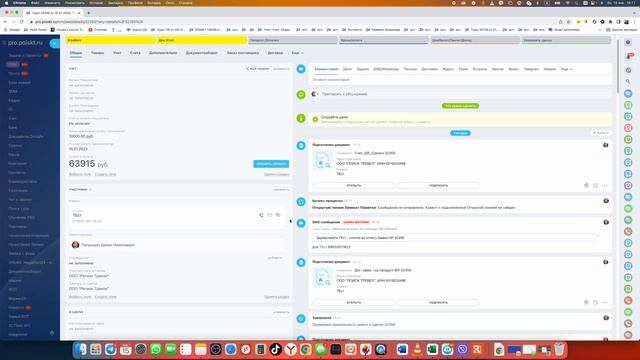Set deal stage to В работе
640x360 pixels.
click(111, 40)
